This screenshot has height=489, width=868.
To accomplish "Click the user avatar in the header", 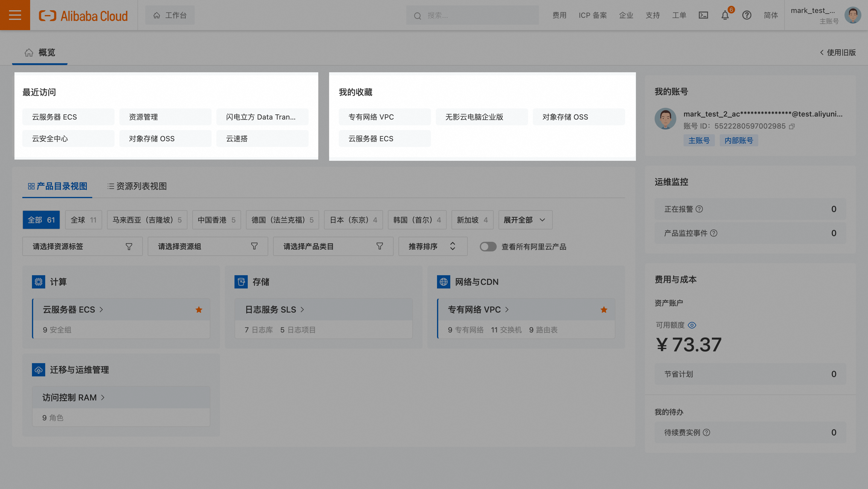I will pyautogui.click(x=853, y=15).
